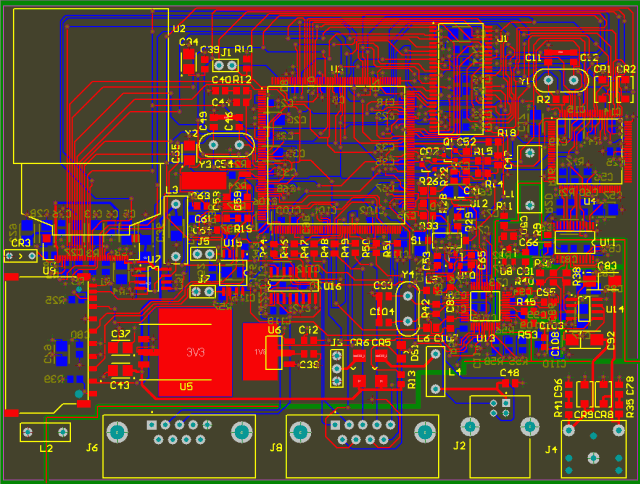Click the U16 IC footprint

[x=293, y=285]
